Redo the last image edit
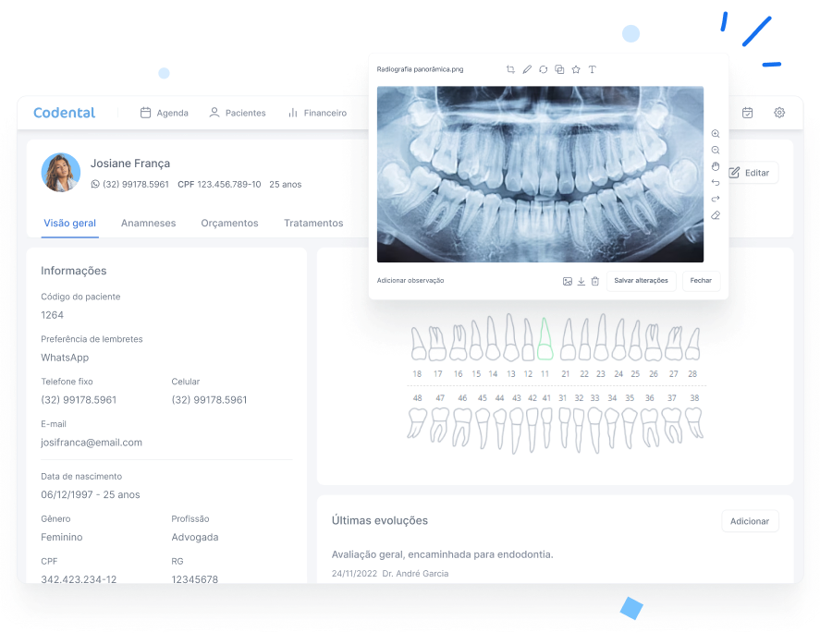Viewport: 820px width, 644px height. (716, 200)
